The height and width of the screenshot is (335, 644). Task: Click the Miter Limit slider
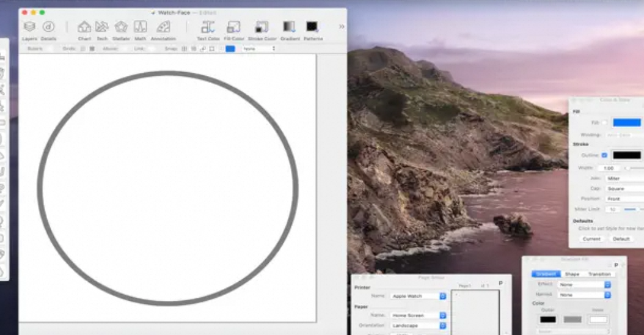(634, 209)
